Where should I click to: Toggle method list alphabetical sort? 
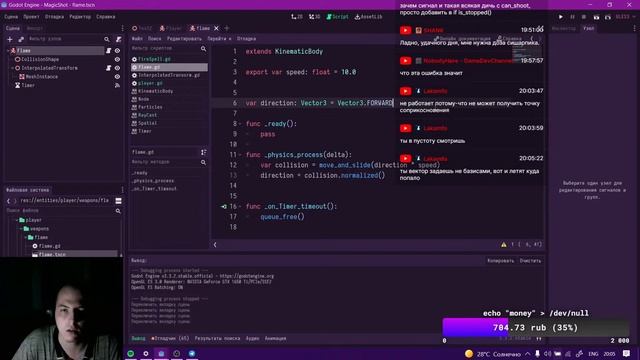203,152
